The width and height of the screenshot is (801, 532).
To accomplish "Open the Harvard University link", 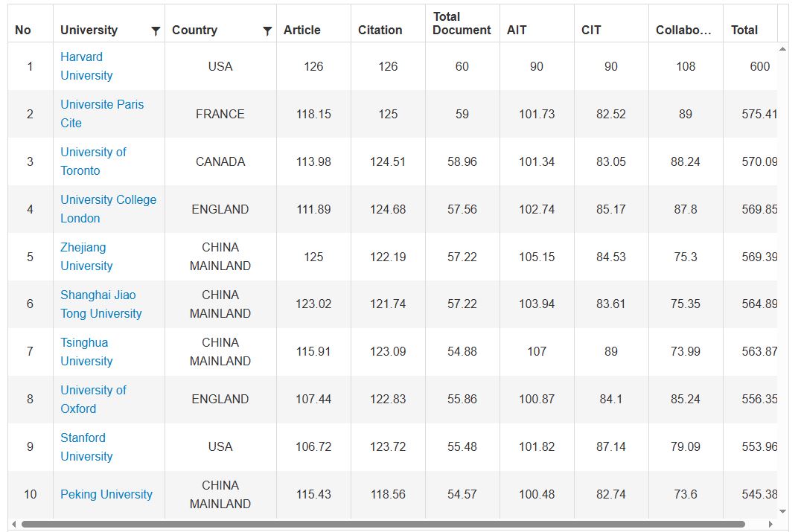I will (86, 66).
